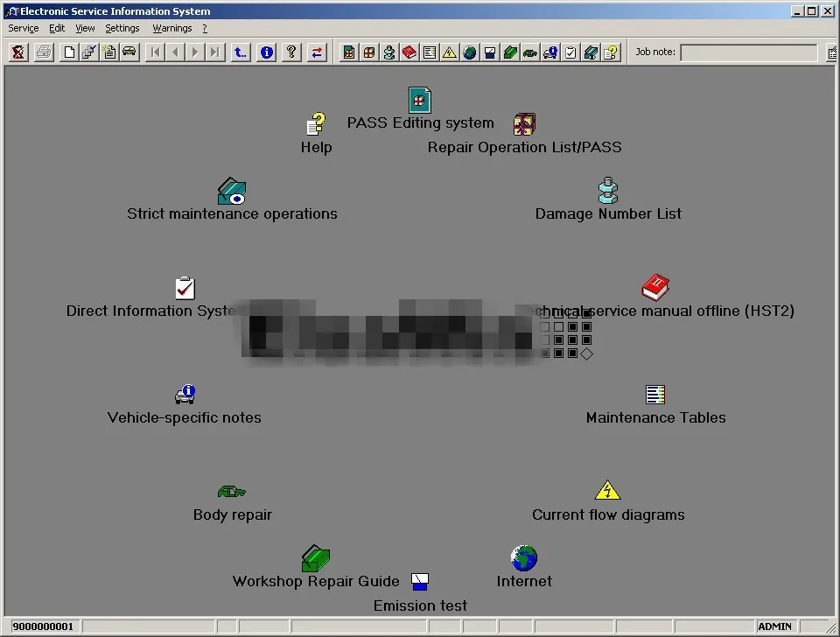Open PASS Editing system main icon
Image resolution: width=840 pixels, height=637 pixels.
(x=419, y=100)
